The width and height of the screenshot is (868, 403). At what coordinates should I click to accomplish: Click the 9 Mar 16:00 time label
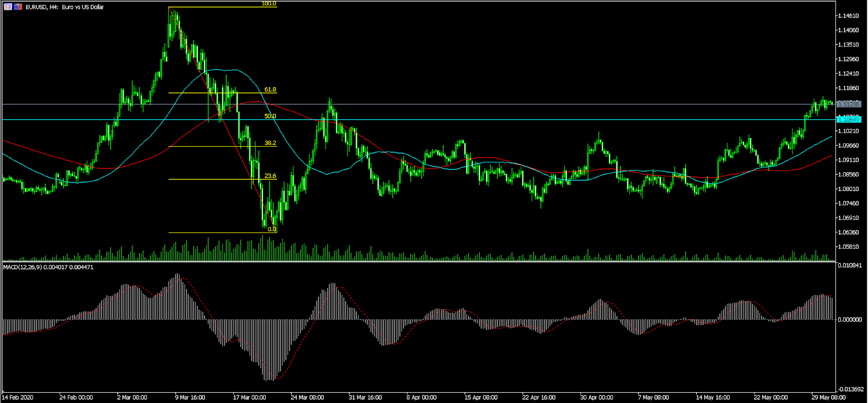click(190, 398)
